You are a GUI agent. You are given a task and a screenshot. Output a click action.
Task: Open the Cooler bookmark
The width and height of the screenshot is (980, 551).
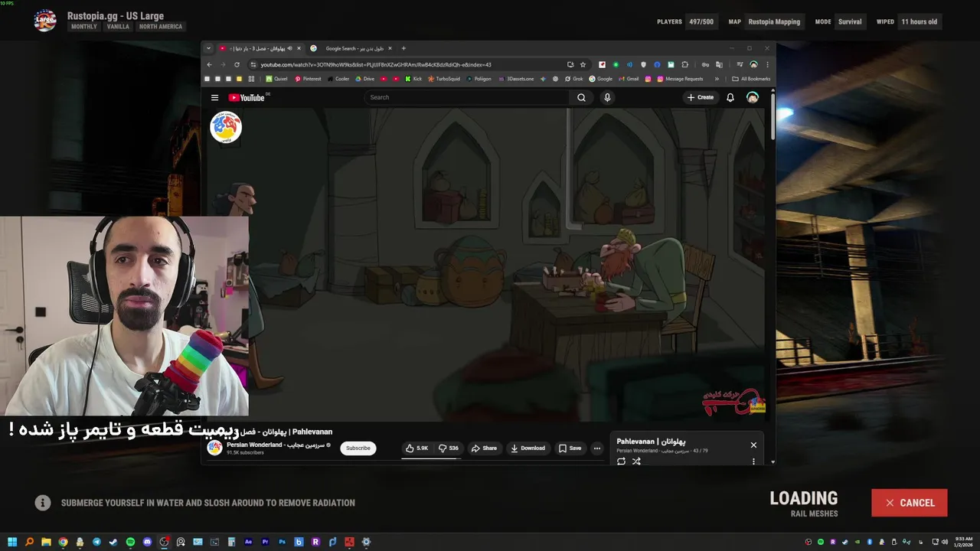click(x=338, y=79)
